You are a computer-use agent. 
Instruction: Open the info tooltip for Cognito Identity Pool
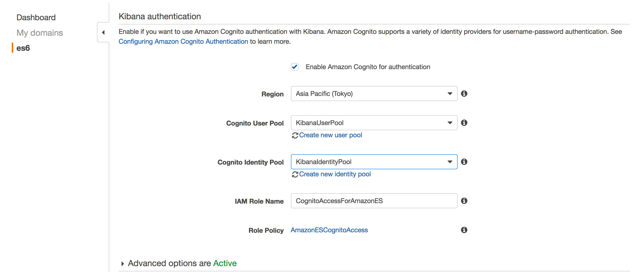tap(464, 162)
